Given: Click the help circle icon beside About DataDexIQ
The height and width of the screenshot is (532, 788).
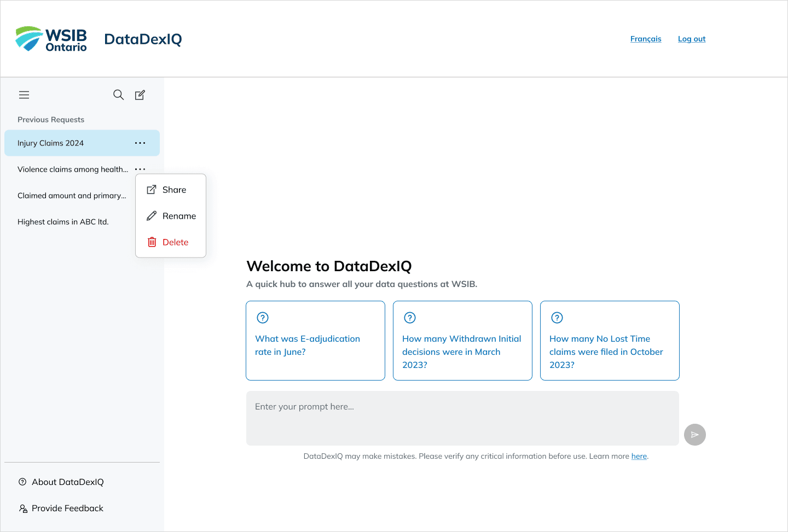Looking at the screenshot, I should [x=22, y=482].
